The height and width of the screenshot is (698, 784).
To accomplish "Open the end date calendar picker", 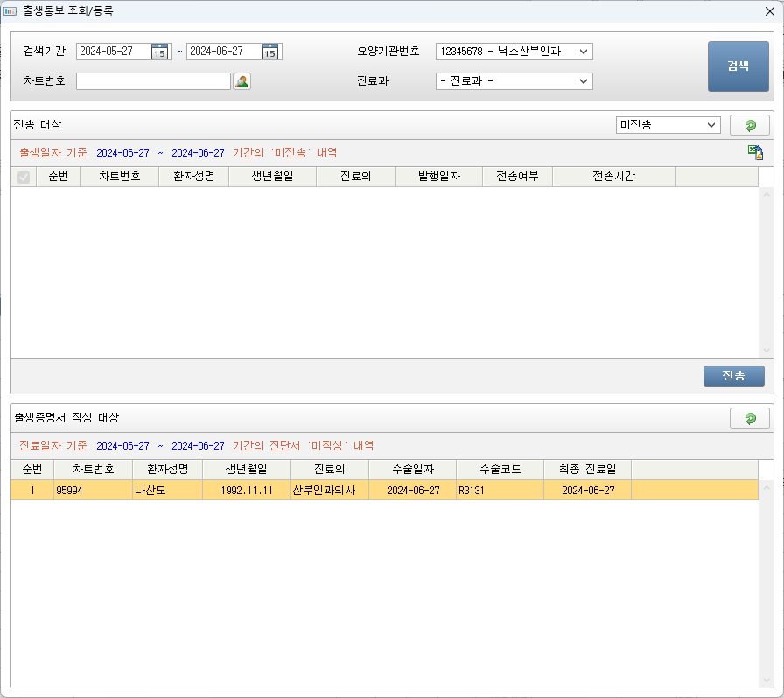I will pyautogui.click(x=269, y=52).
